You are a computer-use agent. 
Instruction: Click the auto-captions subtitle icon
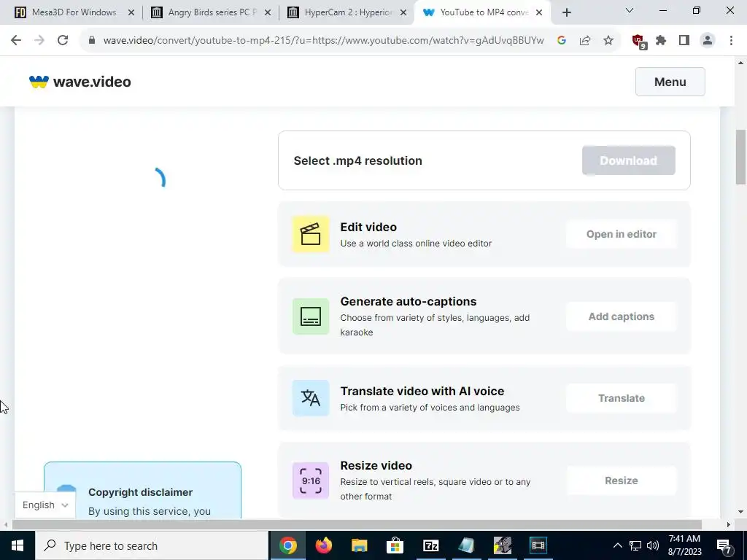tap(311, 316)
